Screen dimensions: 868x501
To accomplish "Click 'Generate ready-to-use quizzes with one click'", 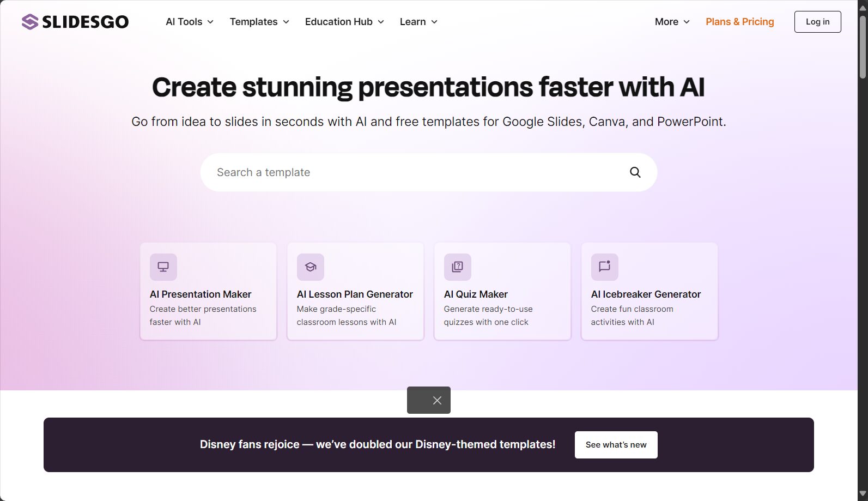I will (x=488, y=316).
